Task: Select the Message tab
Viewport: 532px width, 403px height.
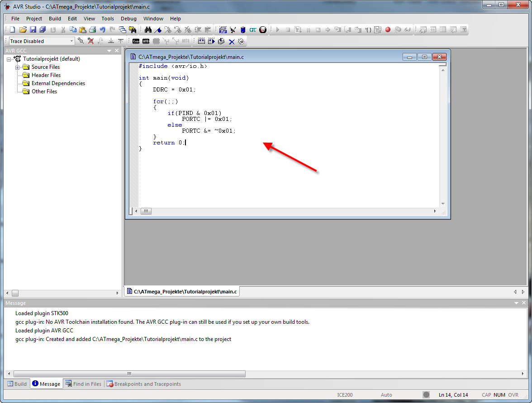Action: tap(47, 384)
